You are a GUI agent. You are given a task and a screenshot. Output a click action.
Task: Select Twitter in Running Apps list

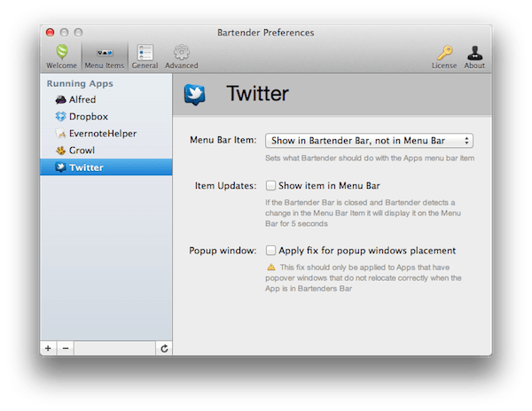[106, 167]
